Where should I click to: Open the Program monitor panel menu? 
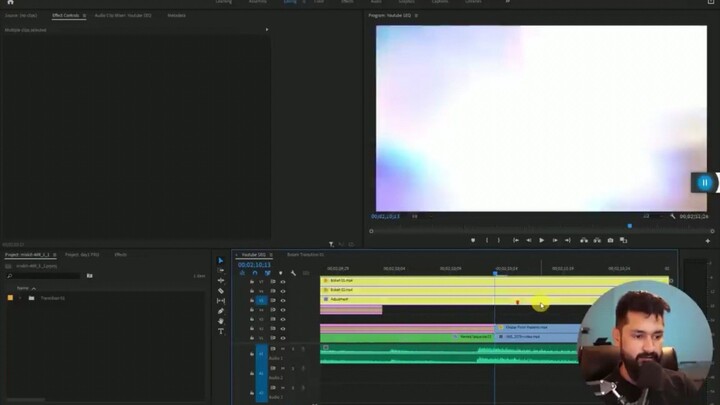click(x=416, y=16)
